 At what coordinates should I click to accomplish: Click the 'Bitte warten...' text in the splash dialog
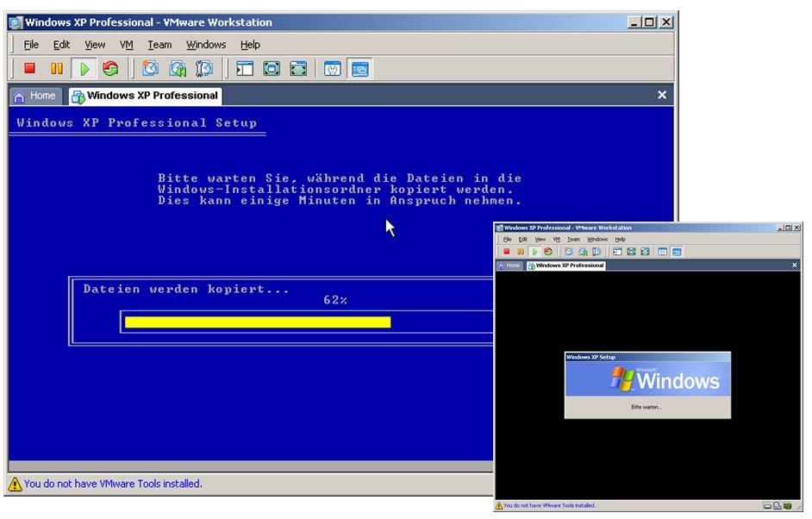point(646,407)
